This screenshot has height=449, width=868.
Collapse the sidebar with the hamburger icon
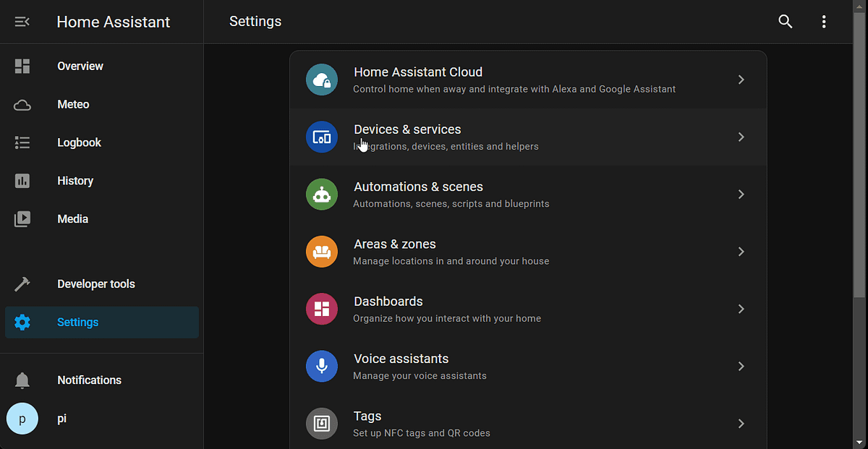point(22,22)
